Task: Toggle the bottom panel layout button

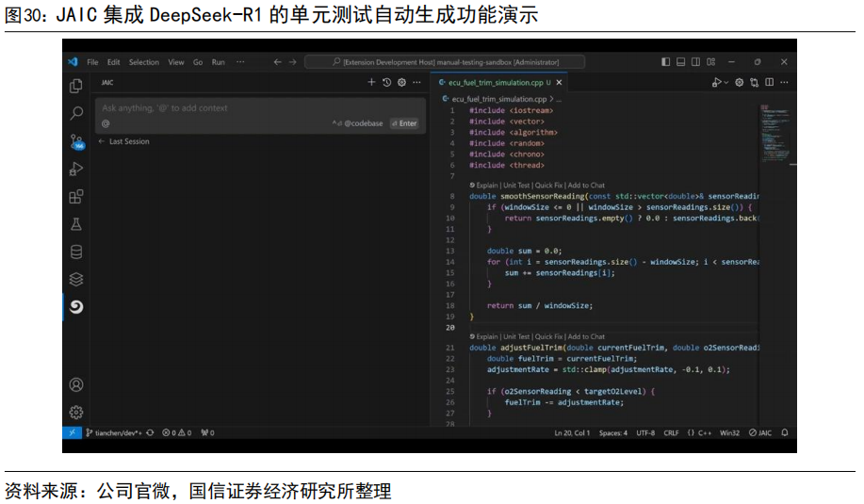Action: (x=681, y=62)
